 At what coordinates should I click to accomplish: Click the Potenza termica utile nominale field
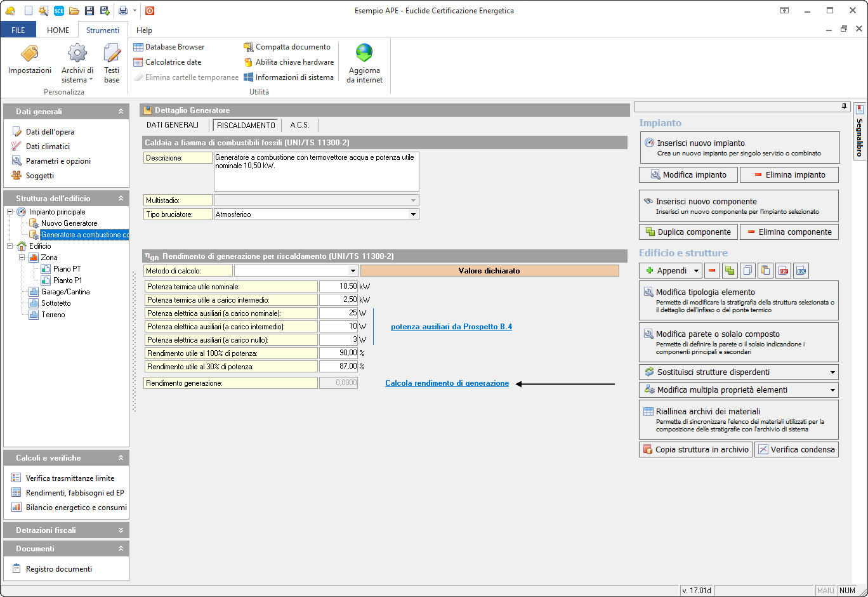click(x=338, y=287)
